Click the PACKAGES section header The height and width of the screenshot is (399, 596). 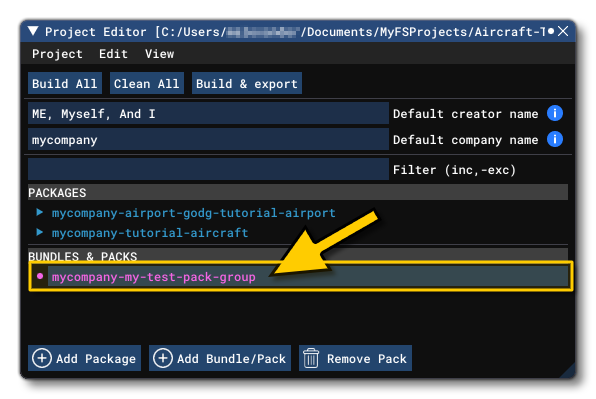[x=298, y=192]
